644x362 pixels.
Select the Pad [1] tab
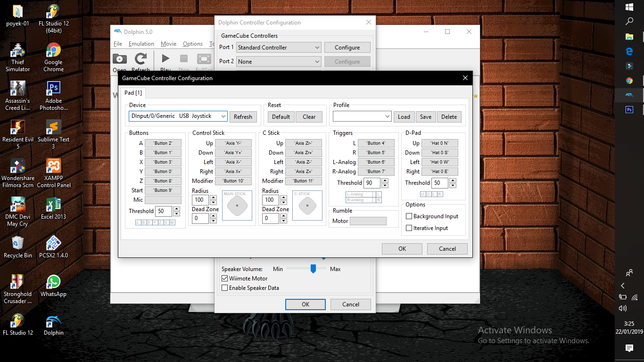pyautogui.click(x=133, y=93)
